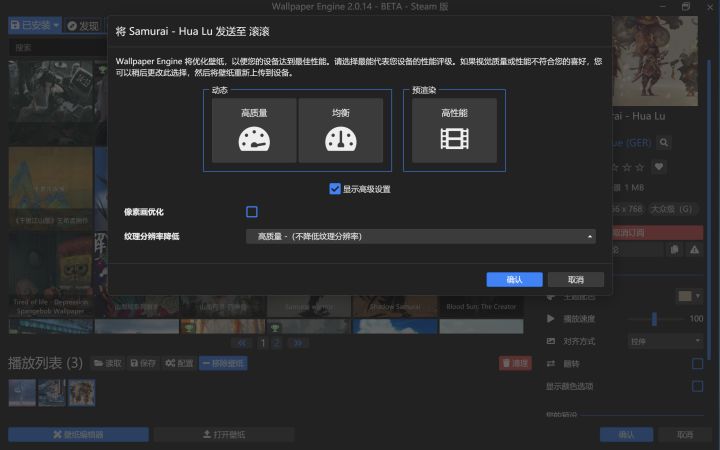Choose the 高质量 gauge preset
This screenshot has height=450, width=720.
254,130
